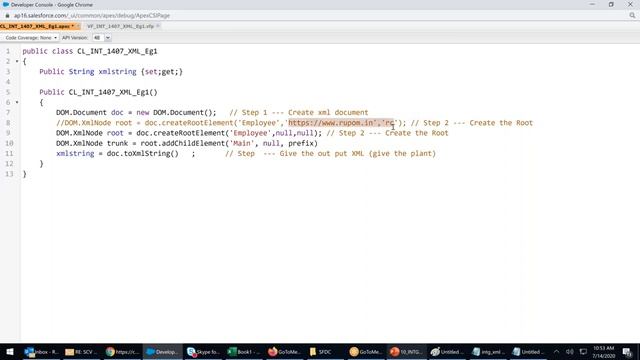The image size is (640, 360).
Task: Open the Code Coverage: None dropdown
Action: [x=31, y=38]
